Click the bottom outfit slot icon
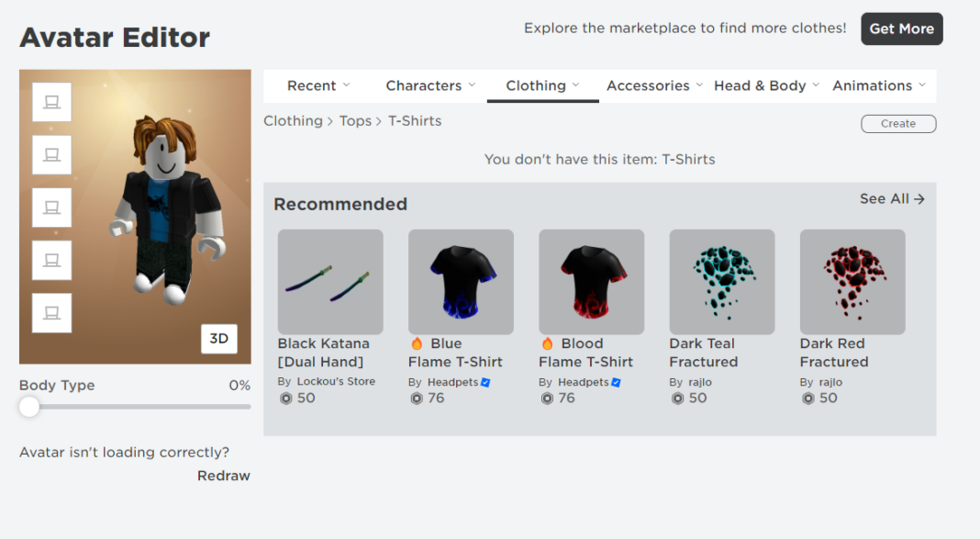980x539 pixels. tap(50, 312)
